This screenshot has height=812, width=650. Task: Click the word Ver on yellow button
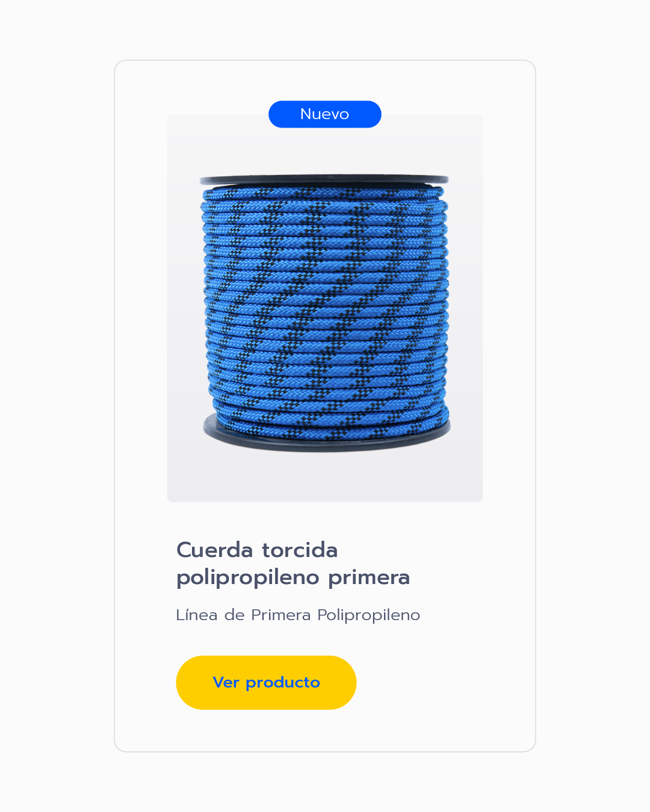[x=226, y=682]
